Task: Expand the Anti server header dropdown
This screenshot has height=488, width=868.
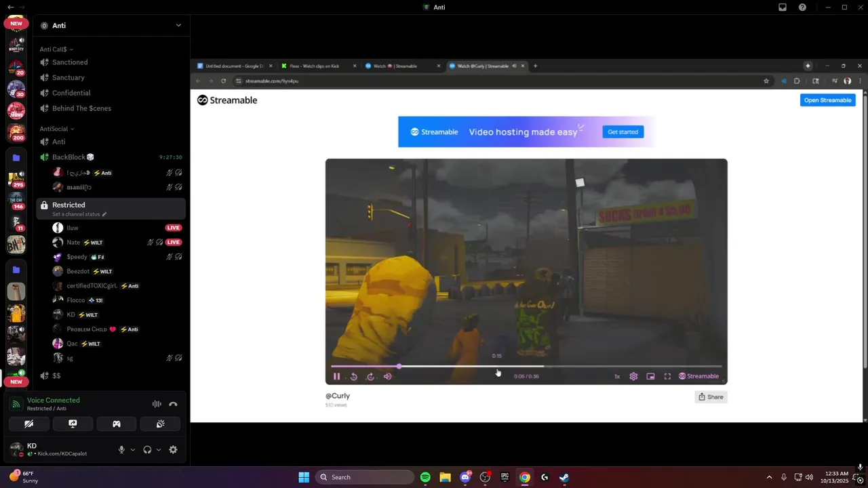Action: 178,25
